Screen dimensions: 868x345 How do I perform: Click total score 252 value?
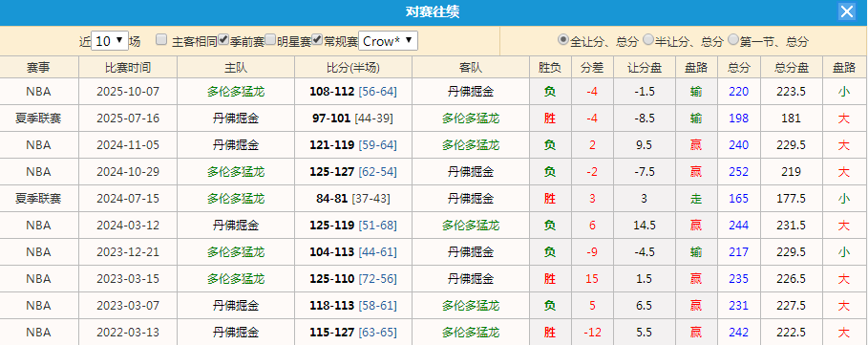(738, 172)
